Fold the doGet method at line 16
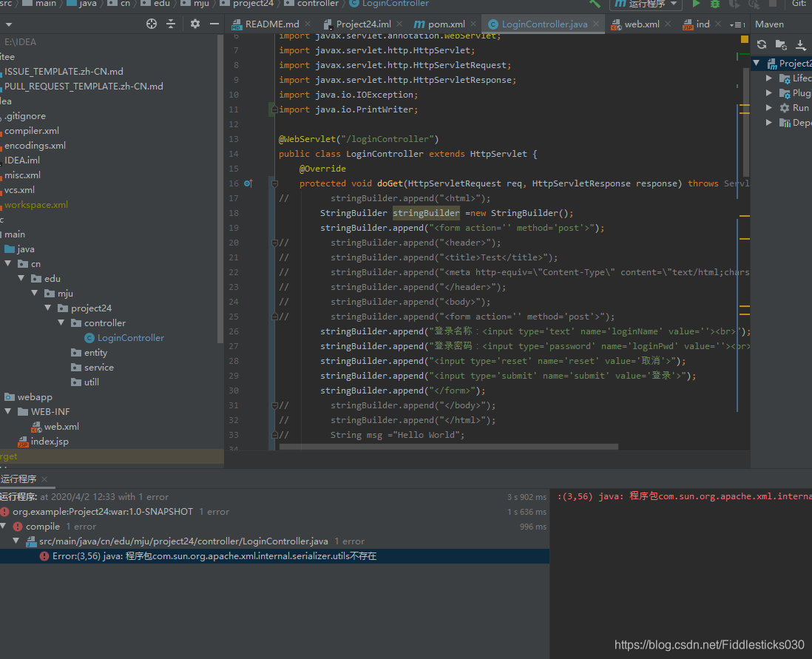 coord(274,183)
